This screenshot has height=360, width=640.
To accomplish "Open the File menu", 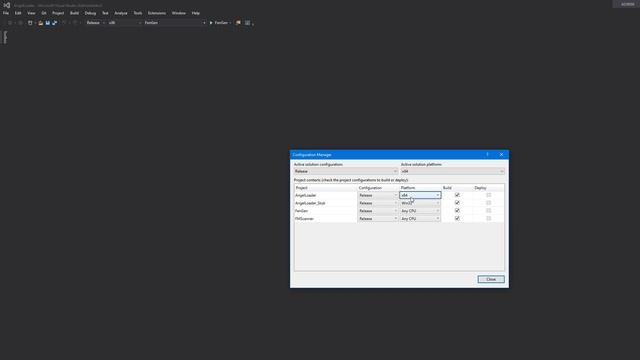I will [6, 13].
